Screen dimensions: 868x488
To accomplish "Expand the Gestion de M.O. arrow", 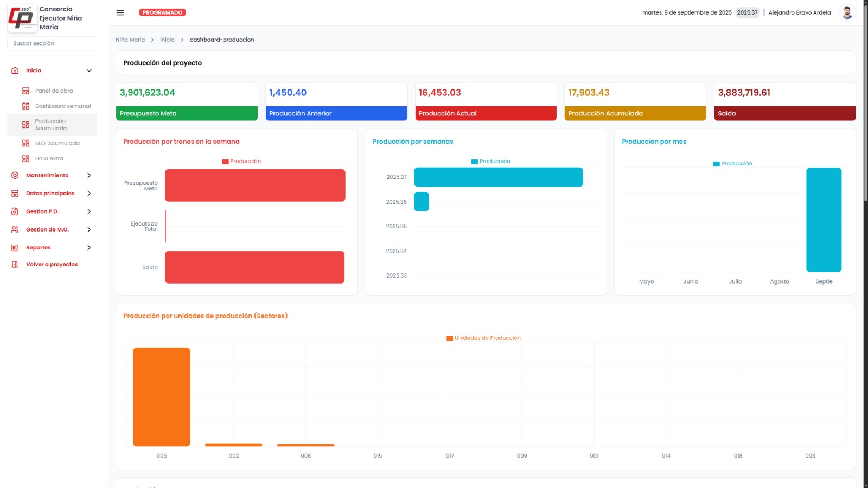I will [89, 229].
